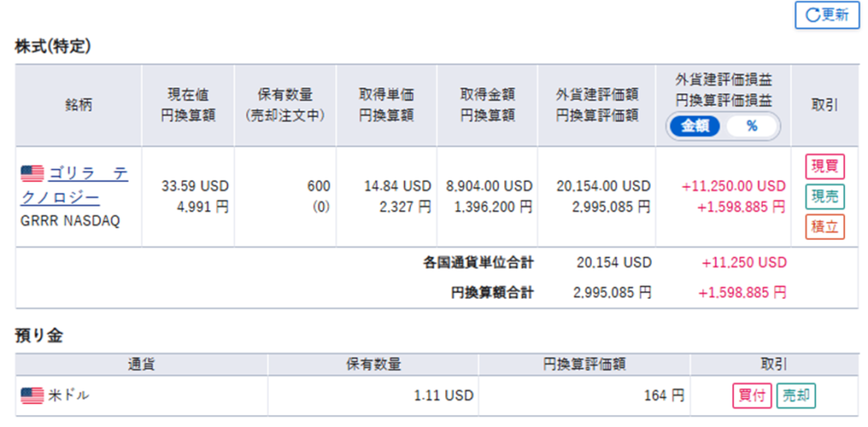Click the 取得金額 column header
Screen dimensions: 868x427
tap(487, 105)
